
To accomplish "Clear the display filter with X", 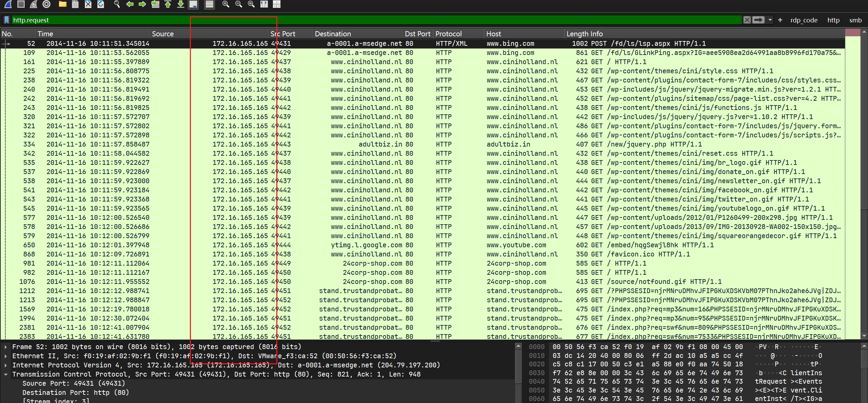I will click(x=747, y=20).
